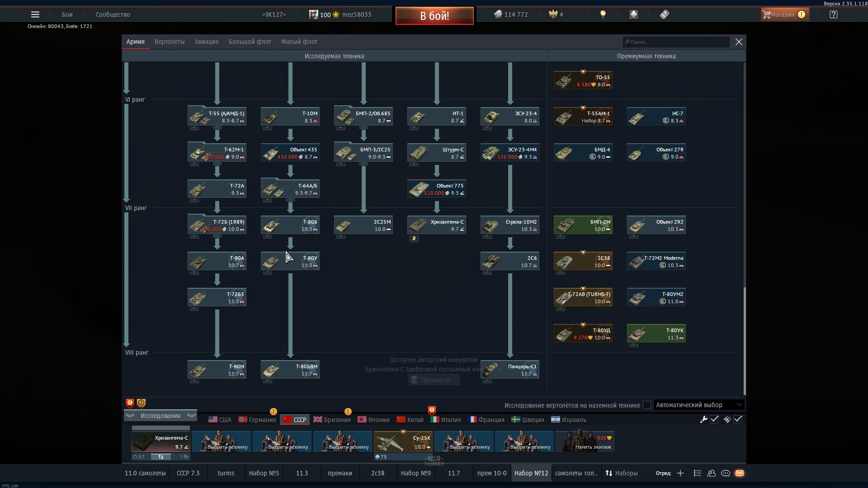
Task: Select the Су-25К crew slot
Action: 403,441
